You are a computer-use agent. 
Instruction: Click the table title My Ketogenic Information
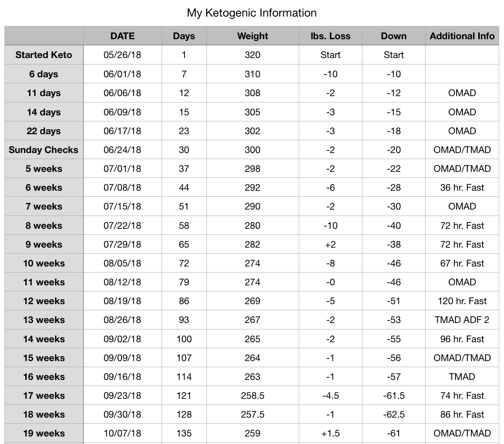pyautogui.click(x=252, y=13)
